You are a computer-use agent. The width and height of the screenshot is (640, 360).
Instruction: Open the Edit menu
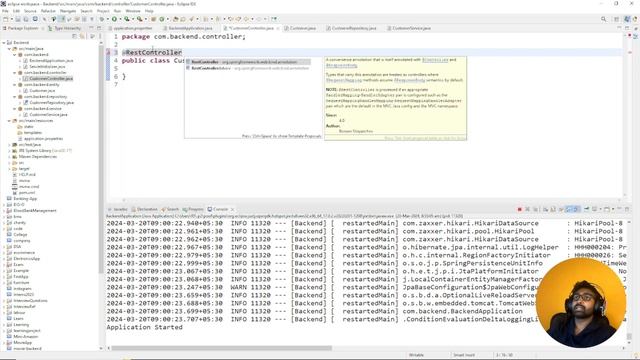16,11
